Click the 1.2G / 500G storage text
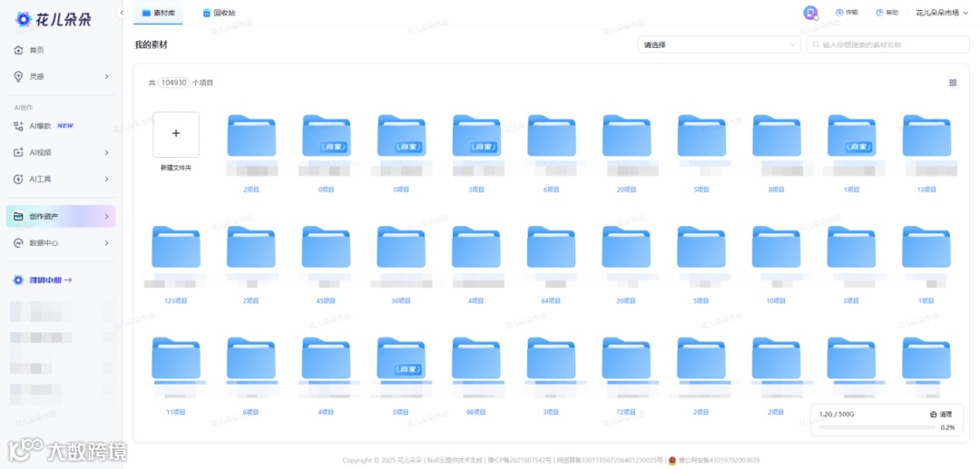This screenshot has height=469, width=980. point(837,414)
